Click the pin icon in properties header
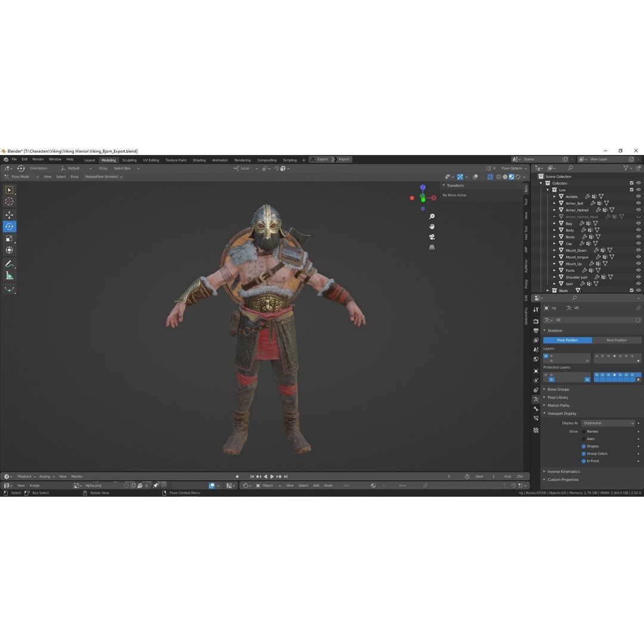644x644 pixels. pyautogui.click(x=638, y=308)
